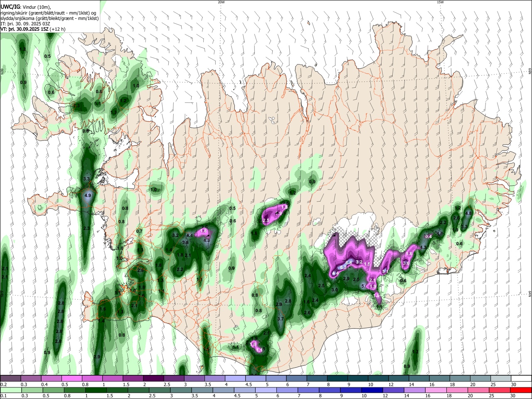Pick the dusky mauve swatch labeled 0.2

click(x=10, y=379)
